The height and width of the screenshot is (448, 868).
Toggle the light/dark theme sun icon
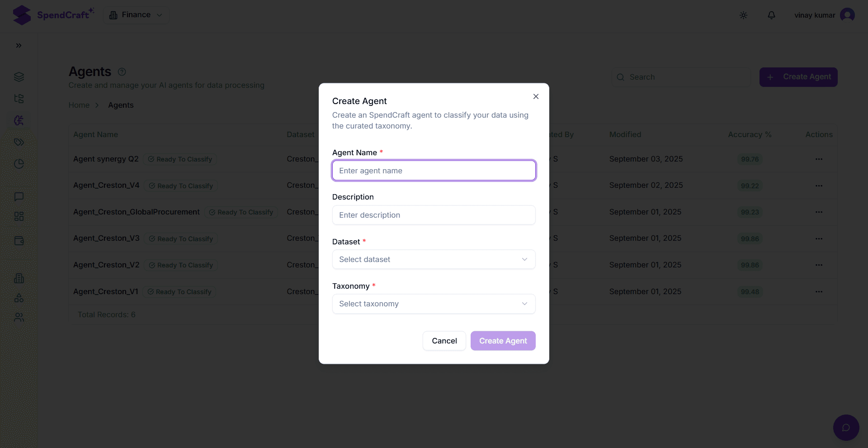pos(743,15)
